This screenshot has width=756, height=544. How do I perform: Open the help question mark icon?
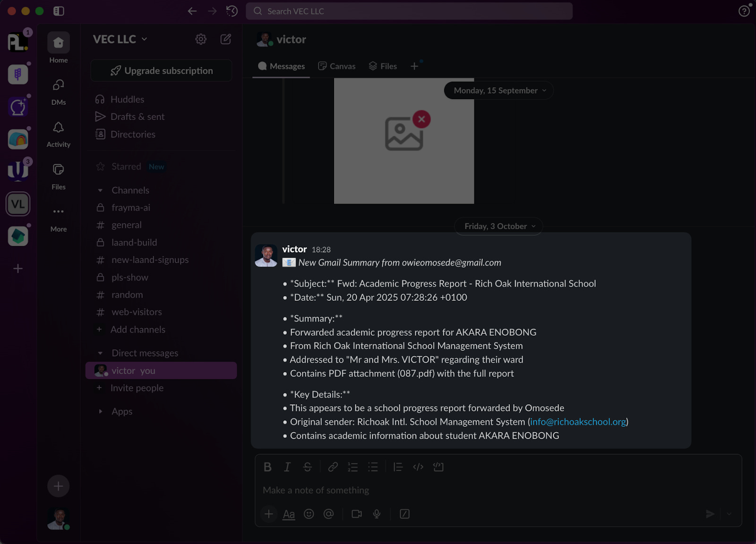click(744, 11)
